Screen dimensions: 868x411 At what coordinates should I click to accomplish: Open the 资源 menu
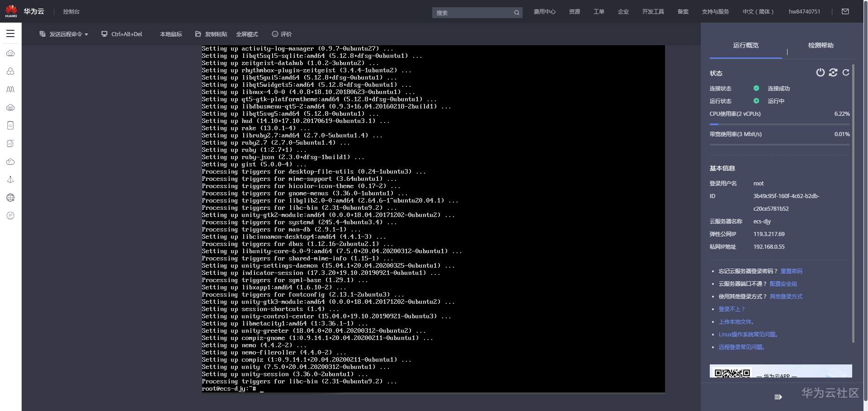pyautogui.click(x=575, y=12)
